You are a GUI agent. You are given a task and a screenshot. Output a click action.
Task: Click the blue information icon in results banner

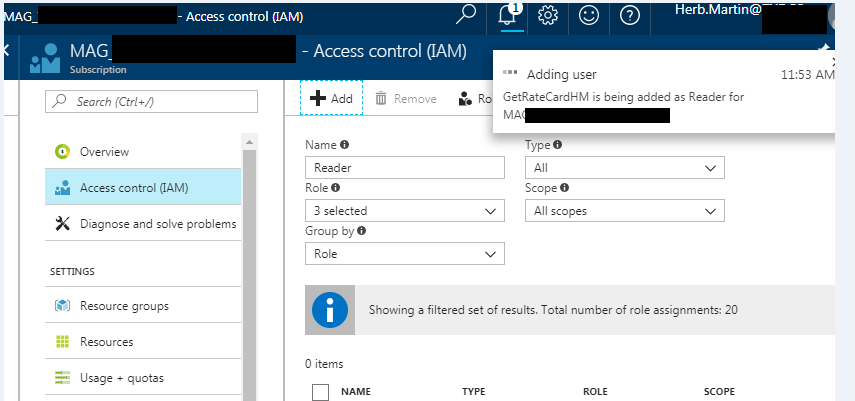pos(330,310)
